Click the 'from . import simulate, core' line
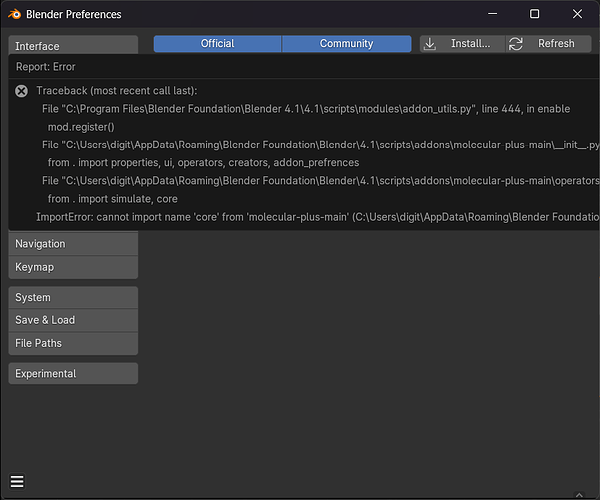 [x=112, y=199]
